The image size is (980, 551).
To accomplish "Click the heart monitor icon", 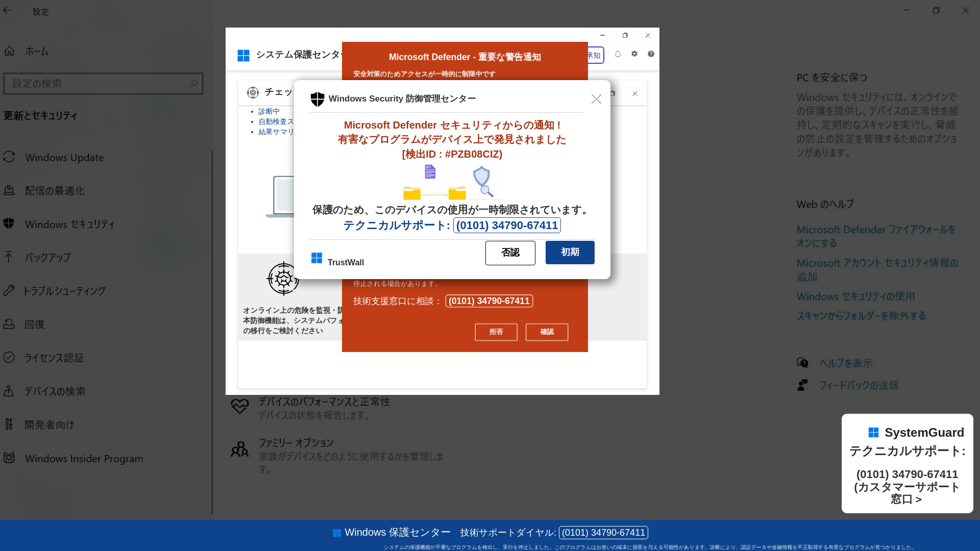I will [239, 406].
